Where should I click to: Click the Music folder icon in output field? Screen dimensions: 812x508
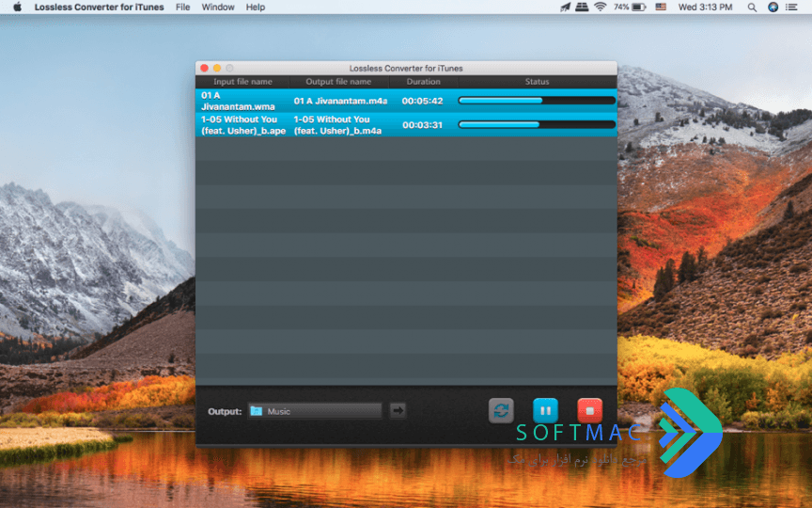[256, 411]
